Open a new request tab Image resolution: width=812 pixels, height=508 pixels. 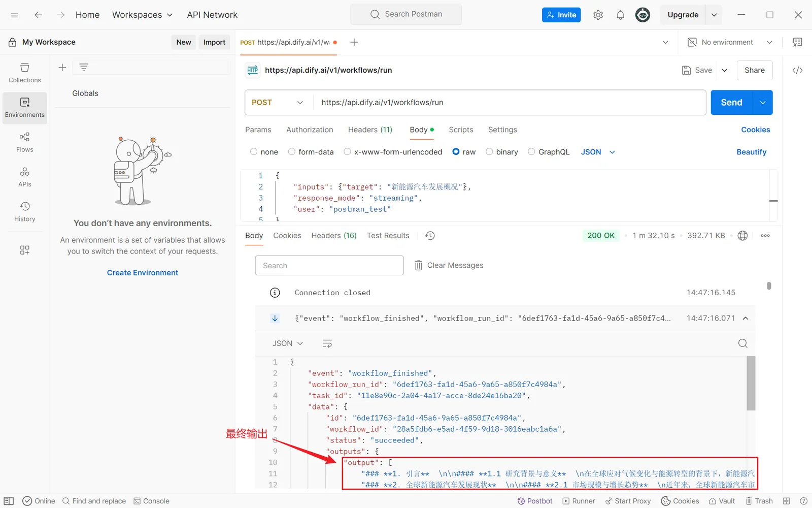click(x=354, y=42)
